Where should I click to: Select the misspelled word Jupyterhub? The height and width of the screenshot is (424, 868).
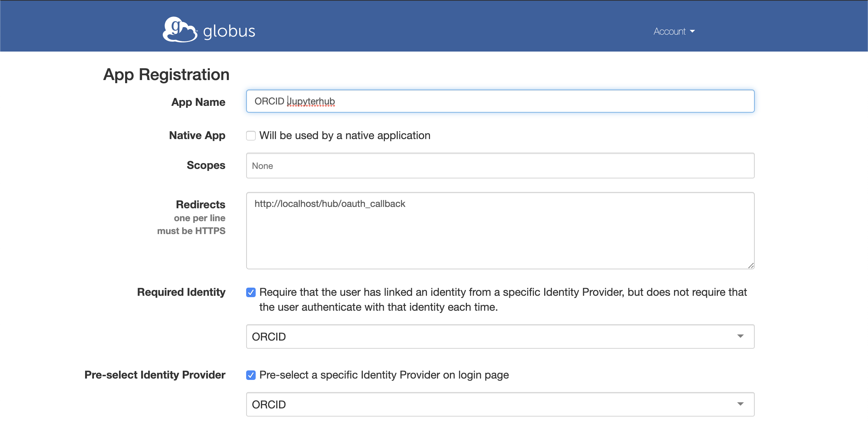pos(311,101)
